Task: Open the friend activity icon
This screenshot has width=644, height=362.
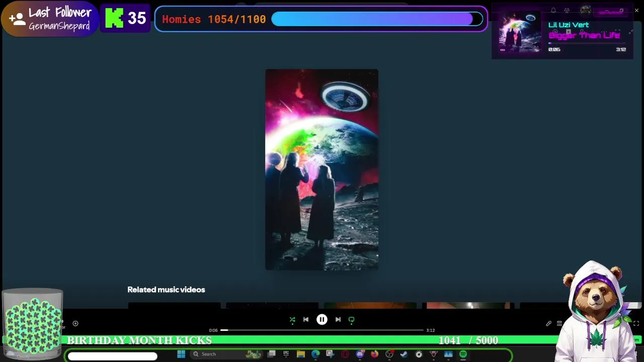Action: click(x=567, y=10)
